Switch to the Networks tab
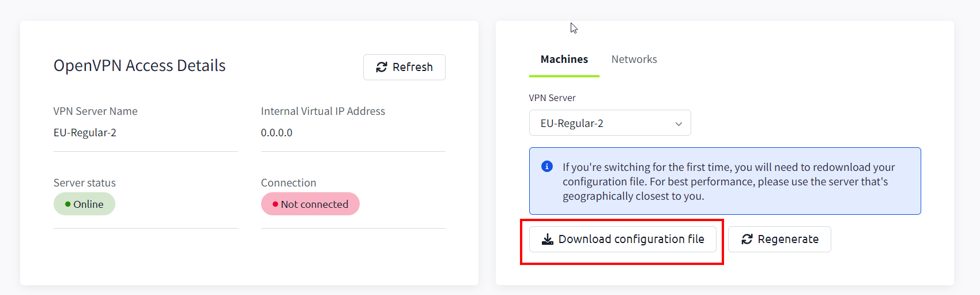This screenshot has height=295, width=980. click(634, 59)
